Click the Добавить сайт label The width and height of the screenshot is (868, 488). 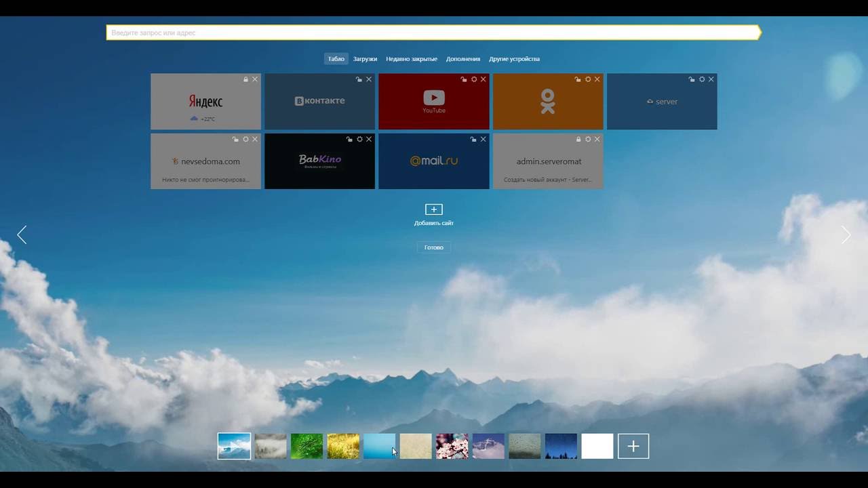[434, 223]
